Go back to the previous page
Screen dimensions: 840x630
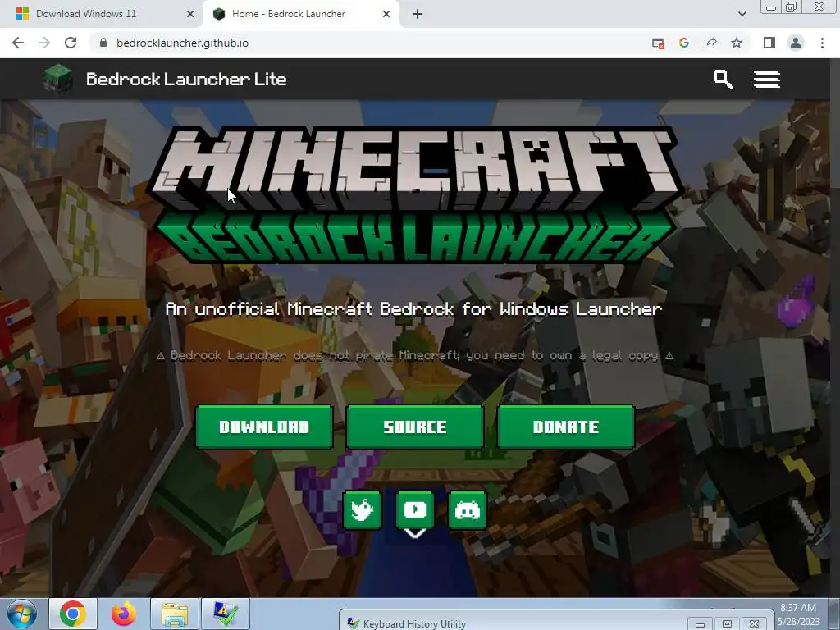click(18, 43)
